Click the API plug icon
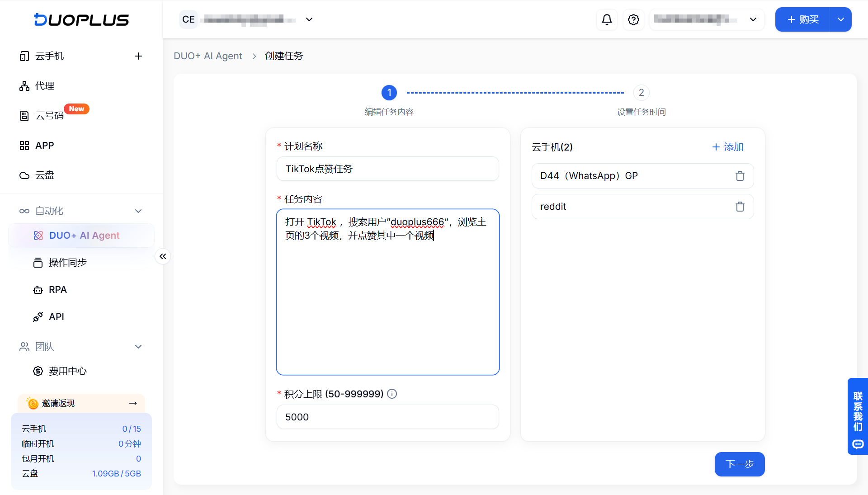This screenshot has height=495, width=868. (x=38, y=317)
